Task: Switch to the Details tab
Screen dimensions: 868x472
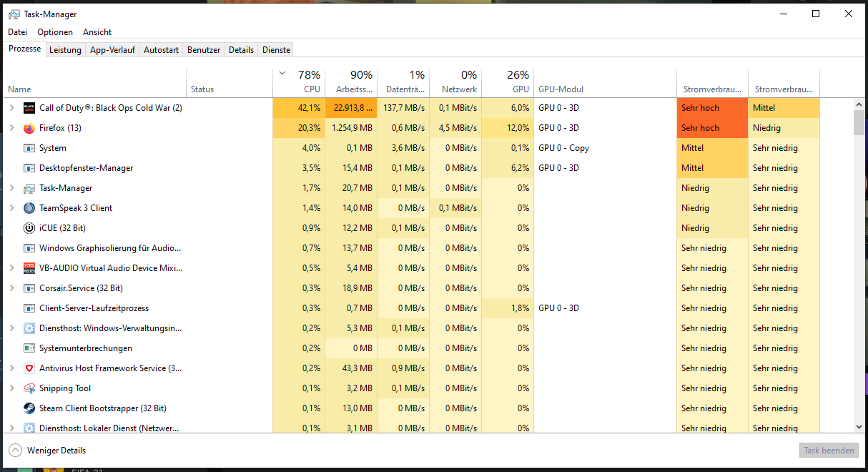Action: (241, 50)
